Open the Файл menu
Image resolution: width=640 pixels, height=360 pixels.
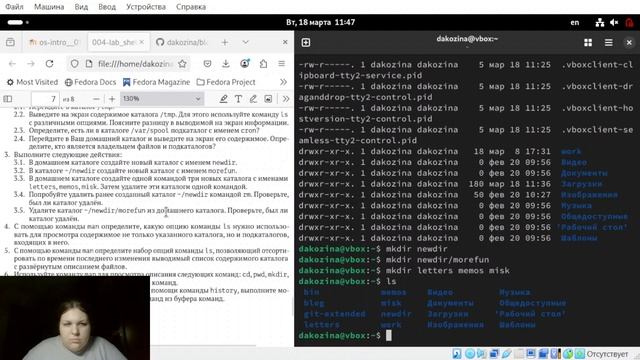pyautogui.click(x=14, y=7)
